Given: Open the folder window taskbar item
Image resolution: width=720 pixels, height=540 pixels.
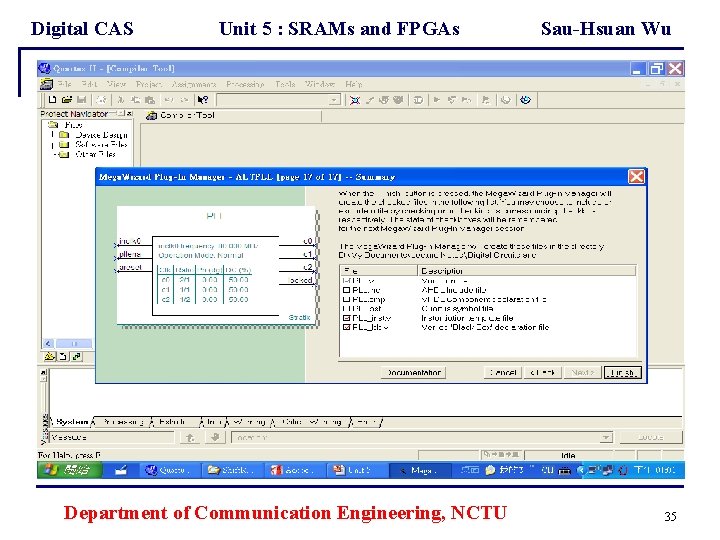Looking at the screenshot, I should point(231,470).
